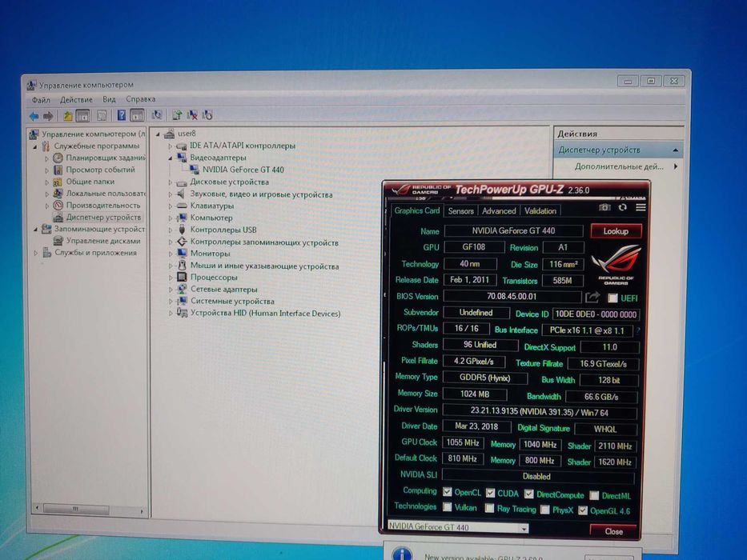Click the forward arrow toolbar icon
The width and height of the screenshot is (747, 560).
[48, 116]
